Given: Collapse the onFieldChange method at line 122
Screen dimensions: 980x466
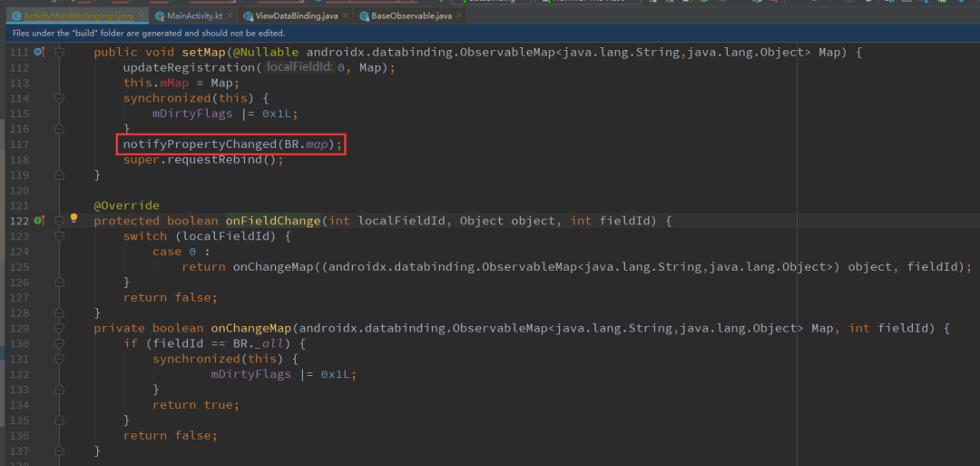Looking at the screenshot, I should (x=59, y=221).
